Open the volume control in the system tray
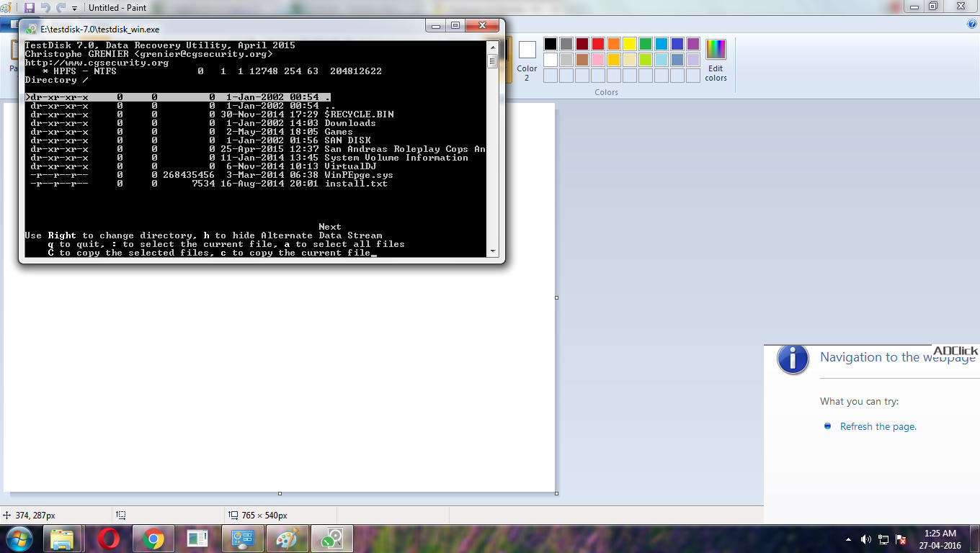Screen dimensions: 980x553 865,539
